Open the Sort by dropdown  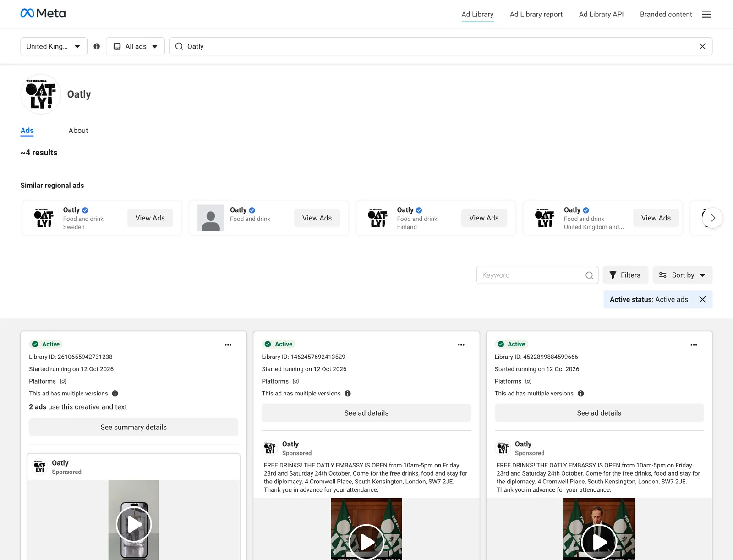(683, 275)
